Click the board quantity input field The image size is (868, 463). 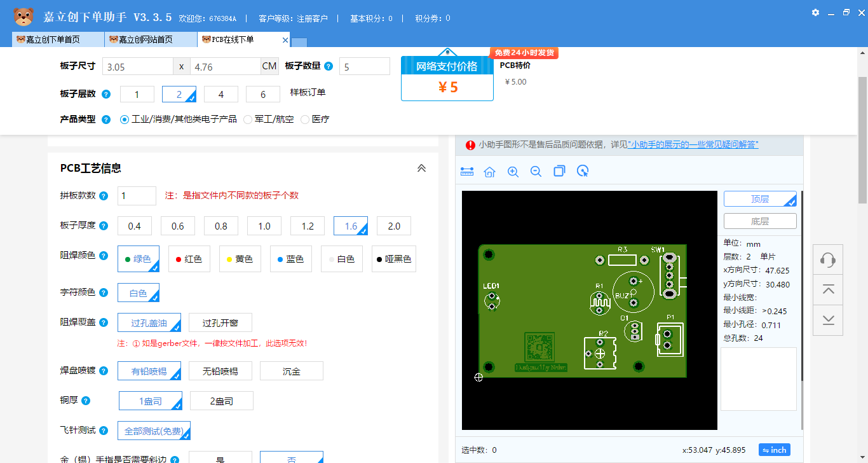[364, 66]
